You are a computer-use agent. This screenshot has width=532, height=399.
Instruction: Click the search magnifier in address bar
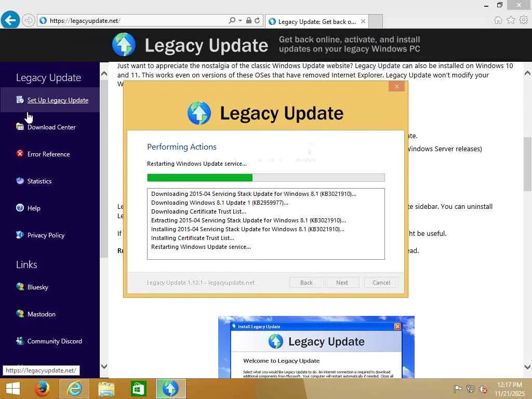click(232, 20)
